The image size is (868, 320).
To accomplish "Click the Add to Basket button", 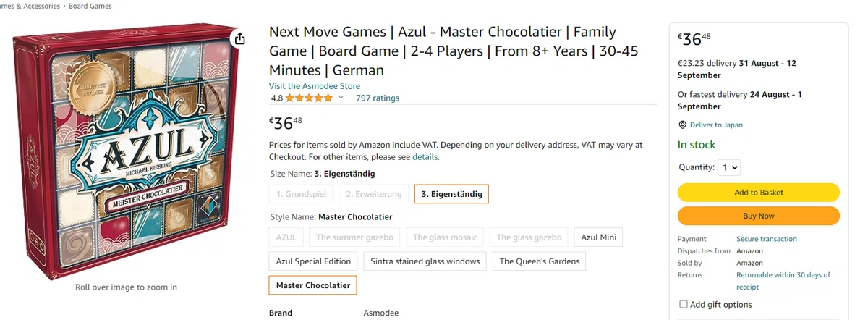I will [759, 193].
